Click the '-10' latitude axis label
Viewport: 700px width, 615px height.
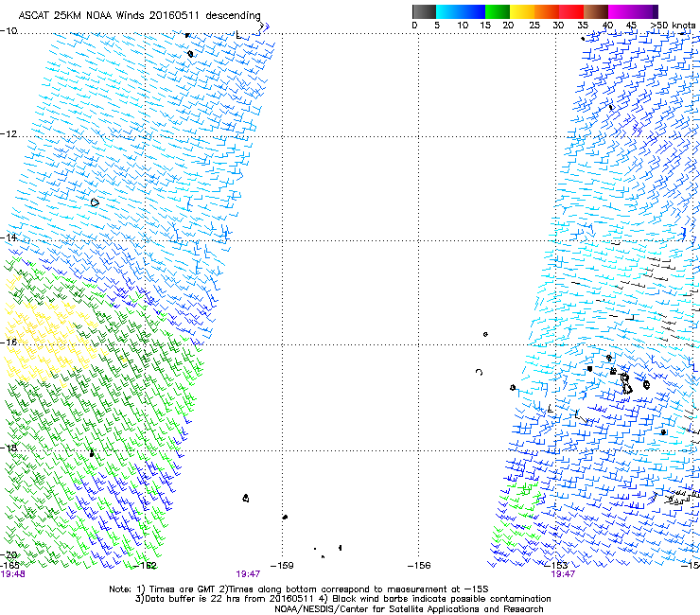9,31
